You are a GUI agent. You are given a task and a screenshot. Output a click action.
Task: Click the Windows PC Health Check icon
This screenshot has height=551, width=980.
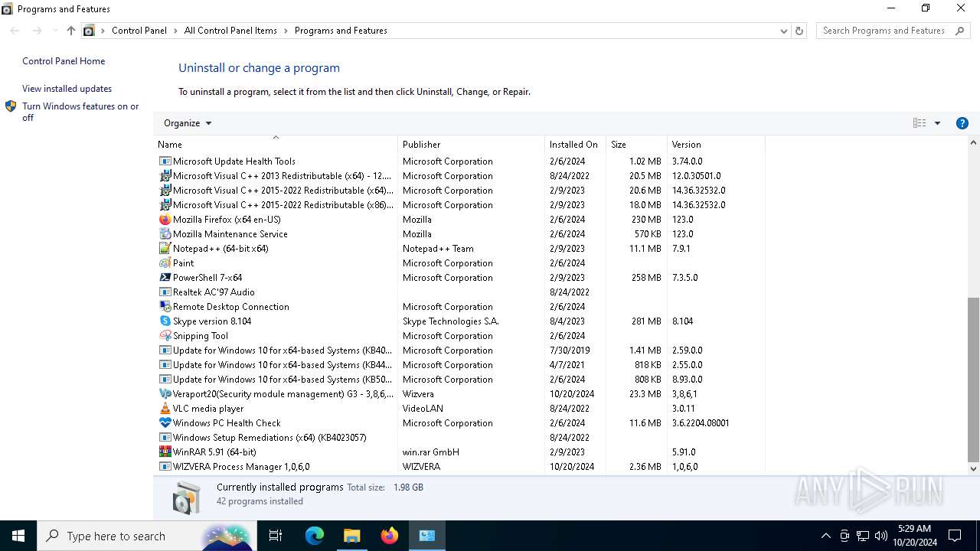[x=165, y=423]
